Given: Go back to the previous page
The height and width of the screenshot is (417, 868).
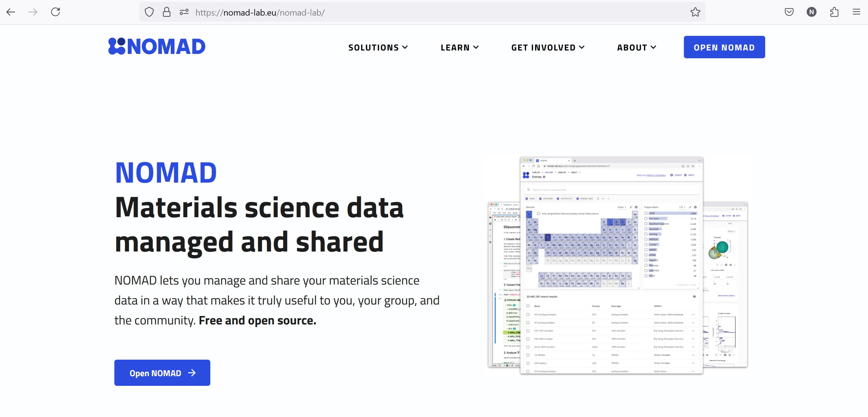Looking at the screenshot, I should click(11, 12).
